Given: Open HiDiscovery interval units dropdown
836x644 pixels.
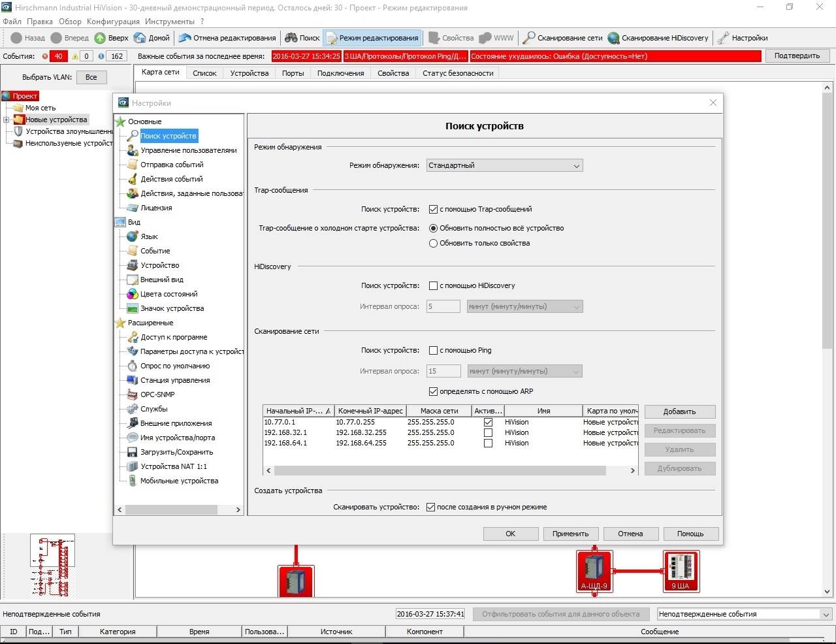Looking at the screenshot, I should point(524,306).
